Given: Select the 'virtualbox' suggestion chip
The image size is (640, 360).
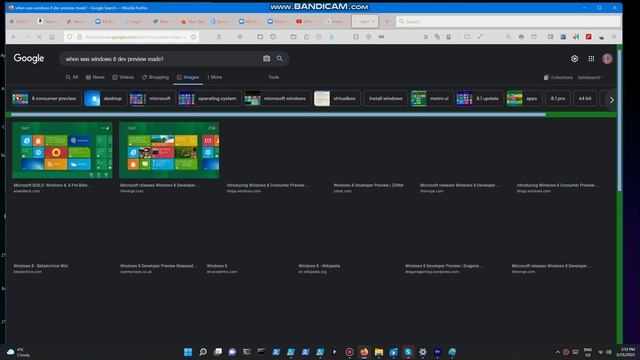Looking at the screenshot, I should (337, 99).
